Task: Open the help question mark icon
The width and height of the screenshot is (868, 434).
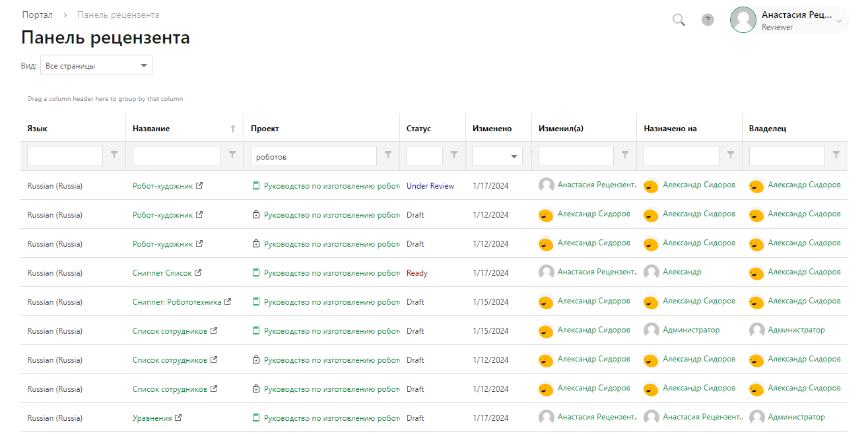Action: point(708,20)
